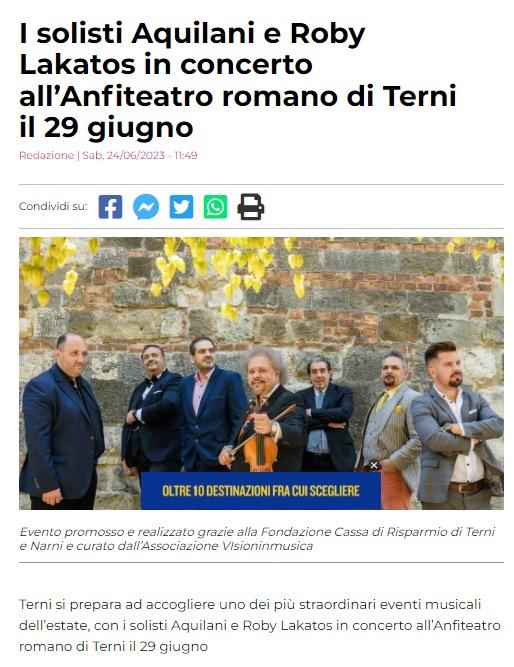The image size is (514, 667).
Task: Open the Redazione author link
Action: pos(46,155)
